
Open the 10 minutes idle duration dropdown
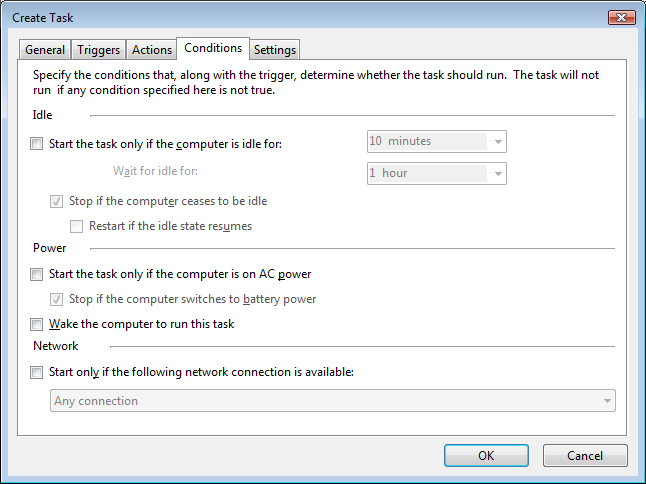point(437,141)
